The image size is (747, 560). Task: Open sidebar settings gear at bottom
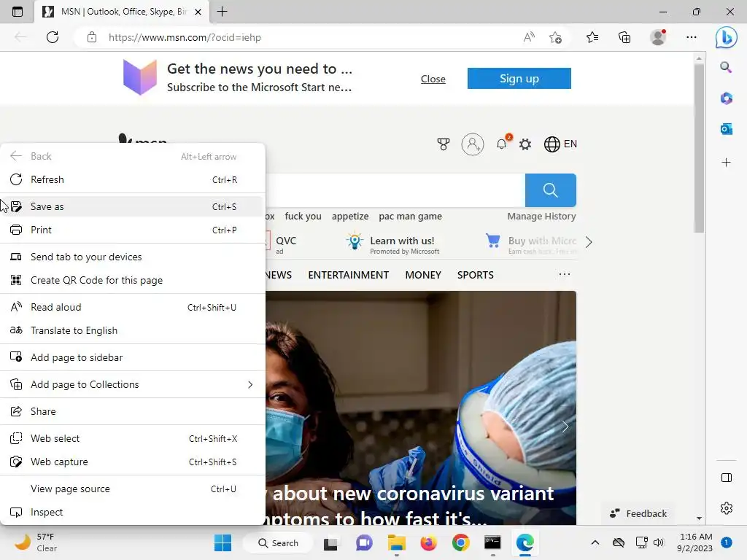(x=726, y=508)
